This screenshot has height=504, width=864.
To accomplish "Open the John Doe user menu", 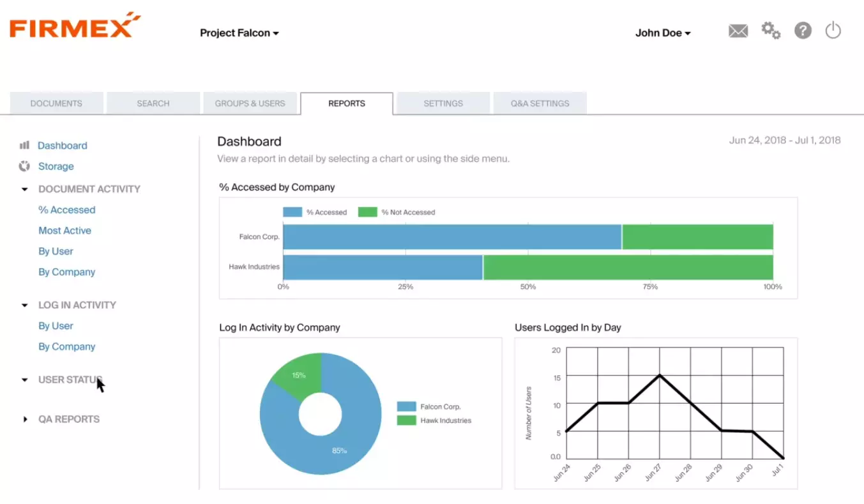I will click(663, 33).
